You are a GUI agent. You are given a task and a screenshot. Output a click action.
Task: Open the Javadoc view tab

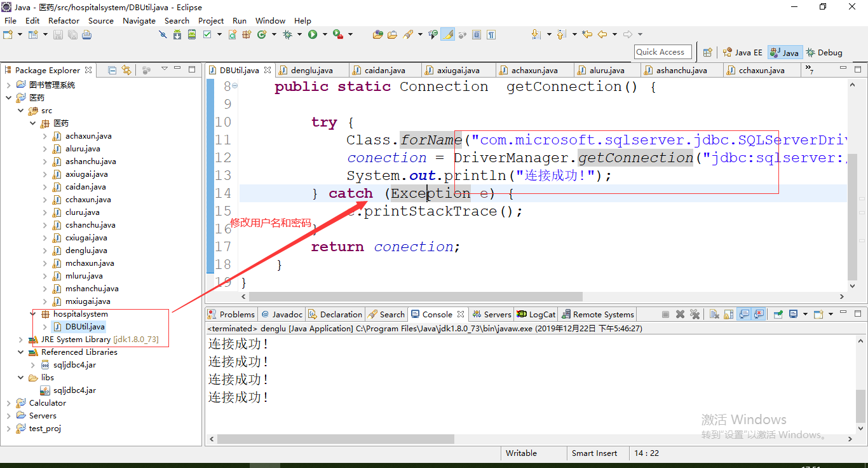coord(281,314)
